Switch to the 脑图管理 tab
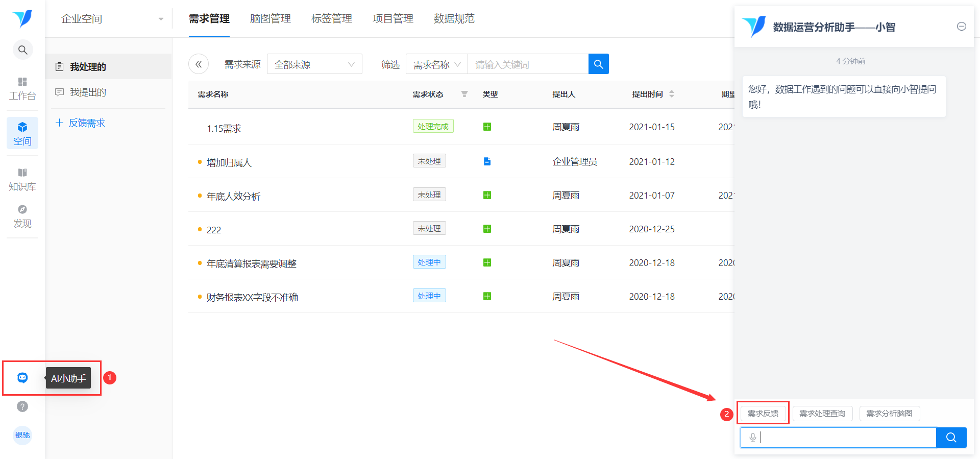The width and height of the screenshot is (980, 459). click(271, 19)
